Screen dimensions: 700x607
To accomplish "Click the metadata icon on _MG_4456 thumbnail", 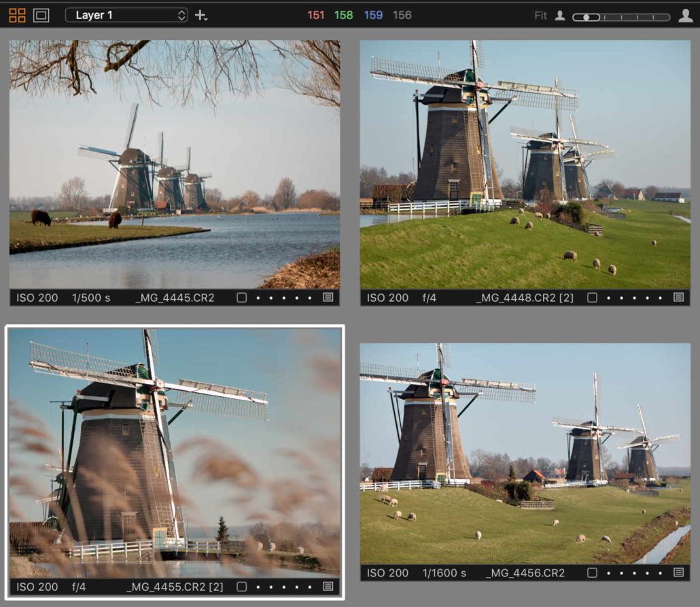I will pyautogui.click(x=680, y=573).
